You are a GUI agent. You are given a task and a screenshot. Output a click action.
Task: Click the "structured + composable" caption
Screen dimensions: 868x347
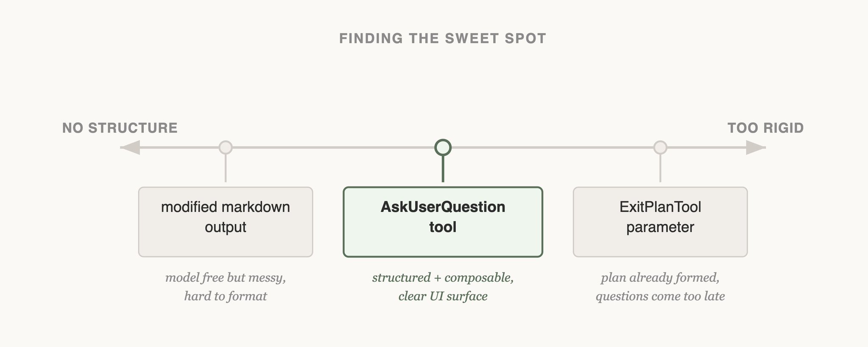443,278
